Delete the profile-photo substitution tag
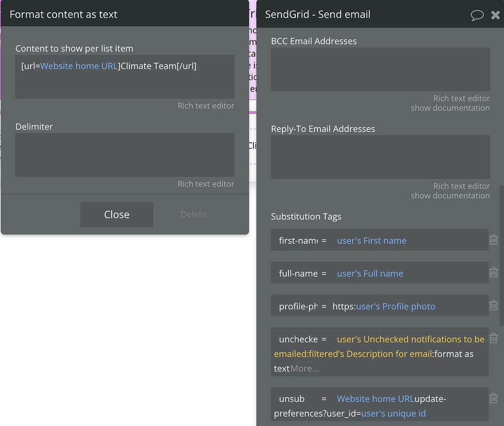 coord(494,305)
